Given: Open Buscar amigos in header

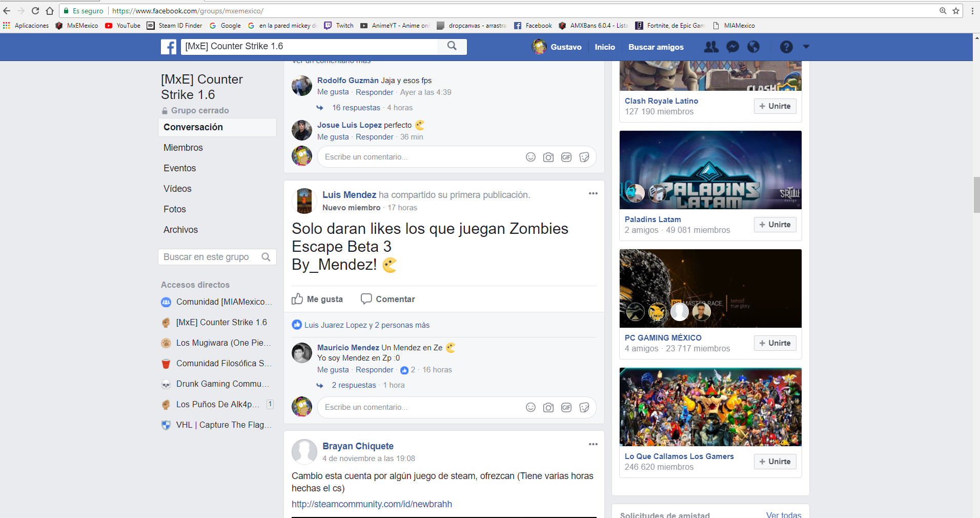Looking at the screenshot, I should tap(656, 47).
